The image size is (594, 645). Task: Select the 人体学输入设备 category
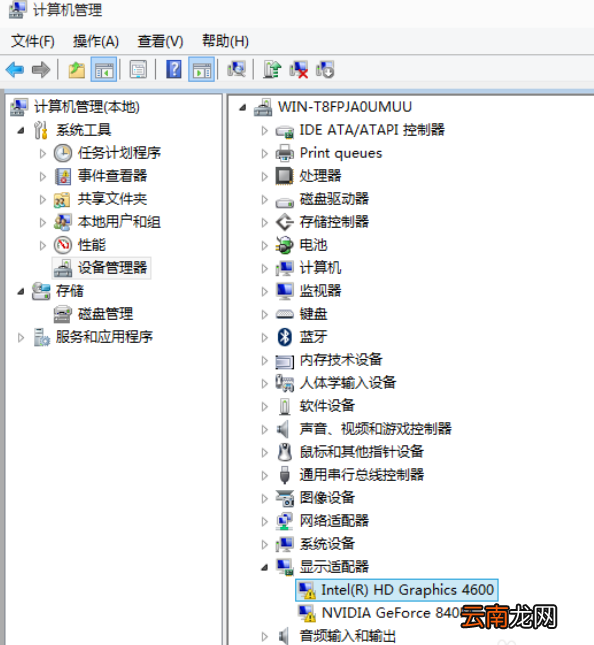pyautogui.click(x=348, y=383)
